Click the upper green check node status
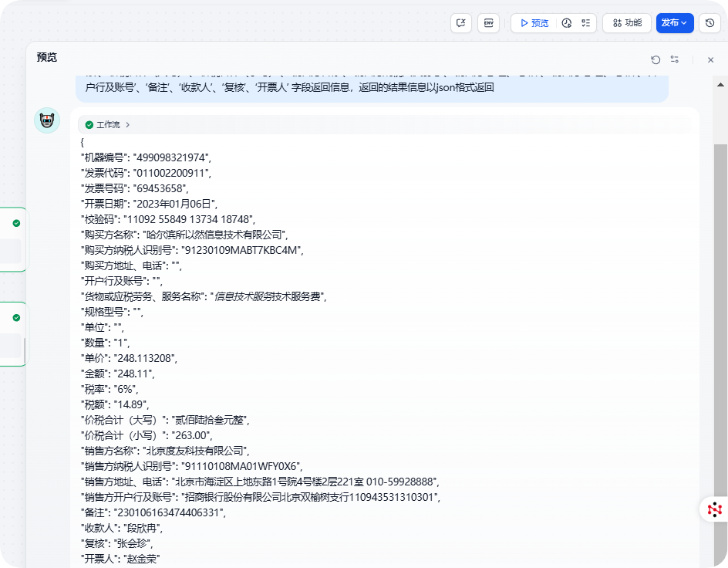 (16, 223)
